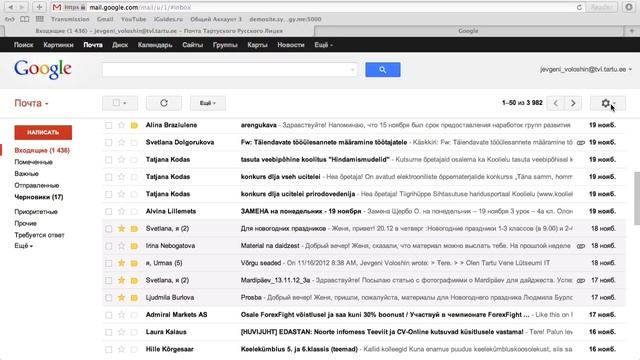Open the 'Требуется ответ' label
The width and height of the screenshot is (640, 360).
pyautogui.click(x=39, y=235)
